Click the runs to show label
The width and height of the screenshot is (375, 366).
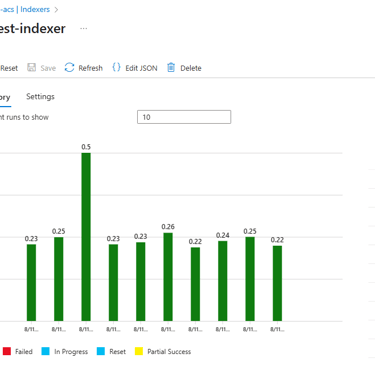[24, 117]
